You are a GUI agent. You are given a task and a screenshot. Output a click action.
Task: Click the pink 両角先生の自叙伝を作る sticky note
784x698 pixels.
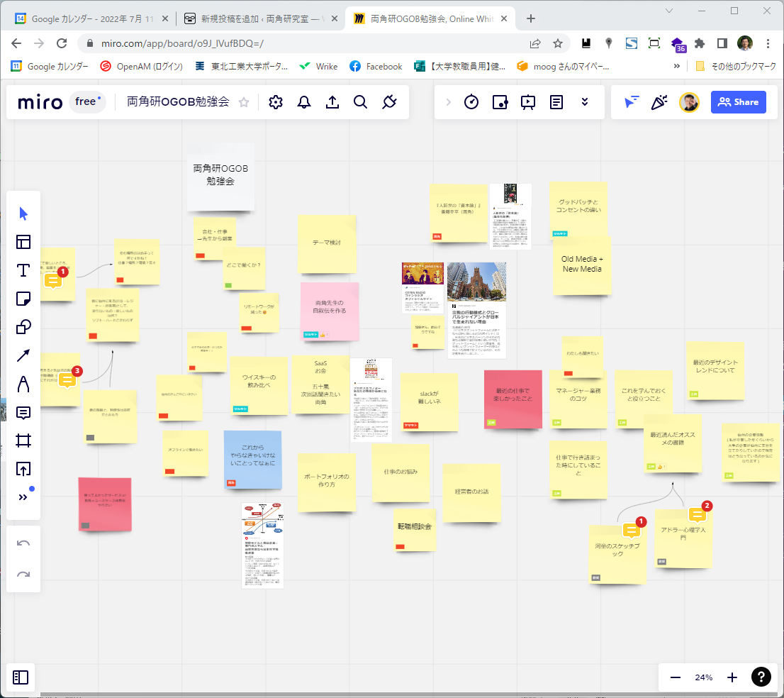coord(330,306)
